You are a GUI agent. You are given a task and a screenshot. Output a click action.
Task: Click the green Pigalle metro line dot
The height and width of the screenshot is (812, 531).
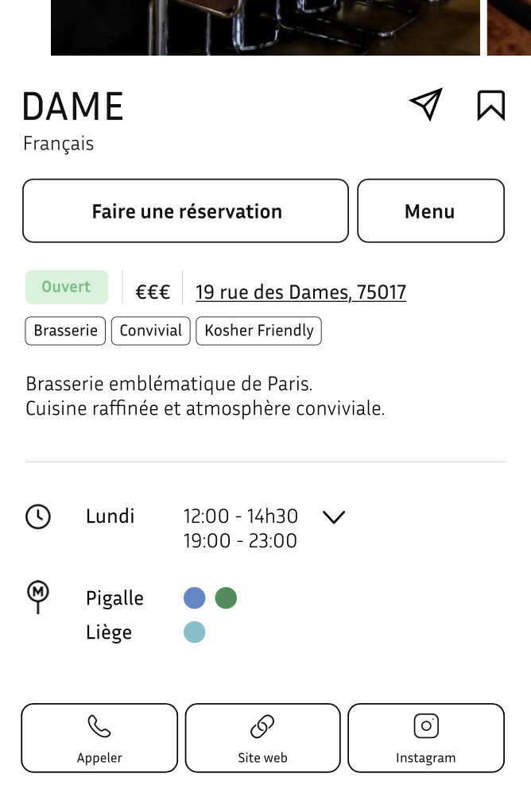click(x=226, y=597)
